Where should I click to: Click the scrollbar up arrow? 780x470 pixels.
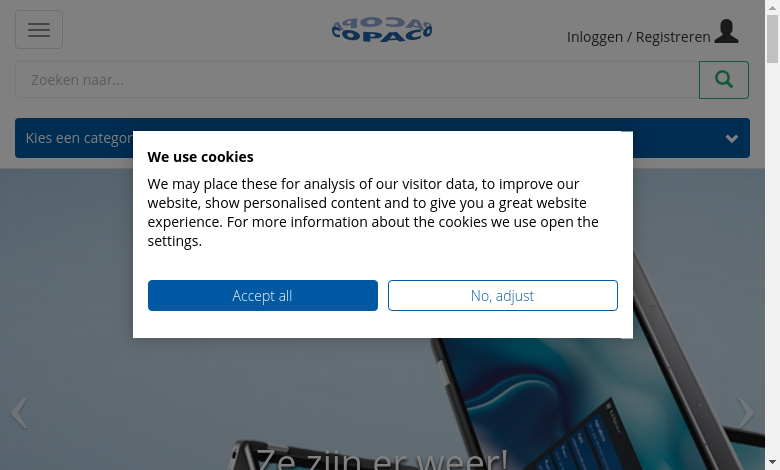[772, 7]
